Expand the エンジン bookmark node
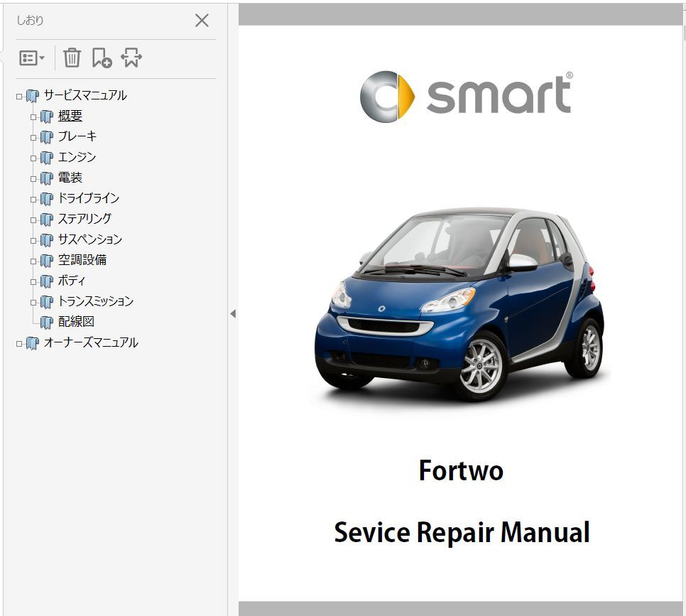Image resolution: width=686 pixels, height=616 pixels. tap(34, 157)
